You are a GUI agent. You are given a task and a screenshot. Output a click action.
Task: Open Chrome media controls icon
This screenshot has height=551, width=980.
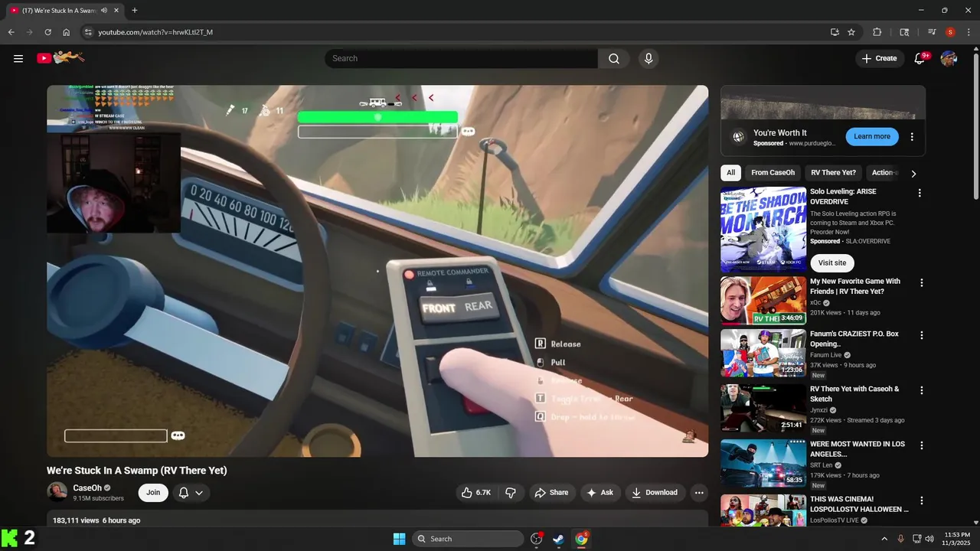tap(932, 32)
